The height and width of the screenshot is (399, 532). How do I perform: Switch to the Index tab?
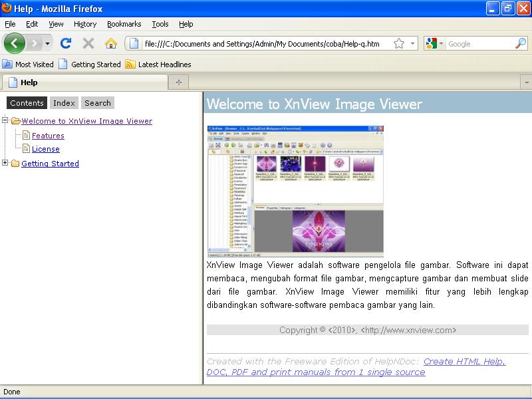64,103
